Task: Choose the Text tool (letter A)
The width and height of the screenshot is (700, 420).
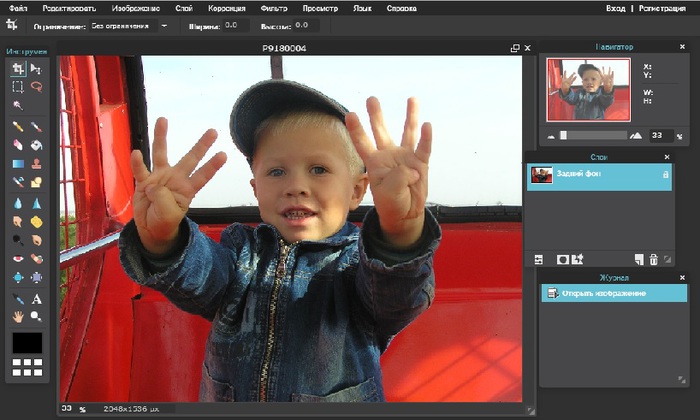Action: tap(36, 299)
